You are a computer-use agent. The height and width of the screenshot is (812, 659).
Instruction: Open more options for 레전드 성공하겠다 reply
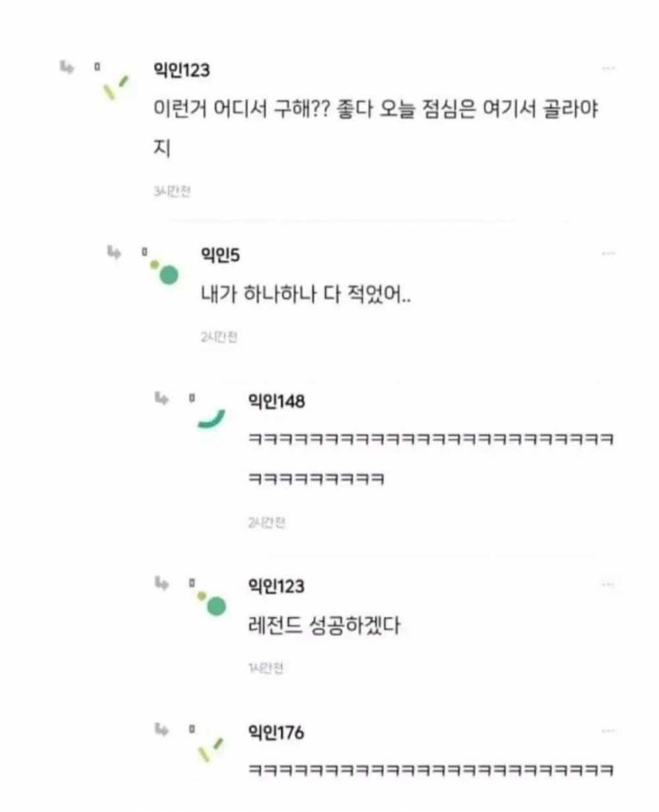pos(608,585)
